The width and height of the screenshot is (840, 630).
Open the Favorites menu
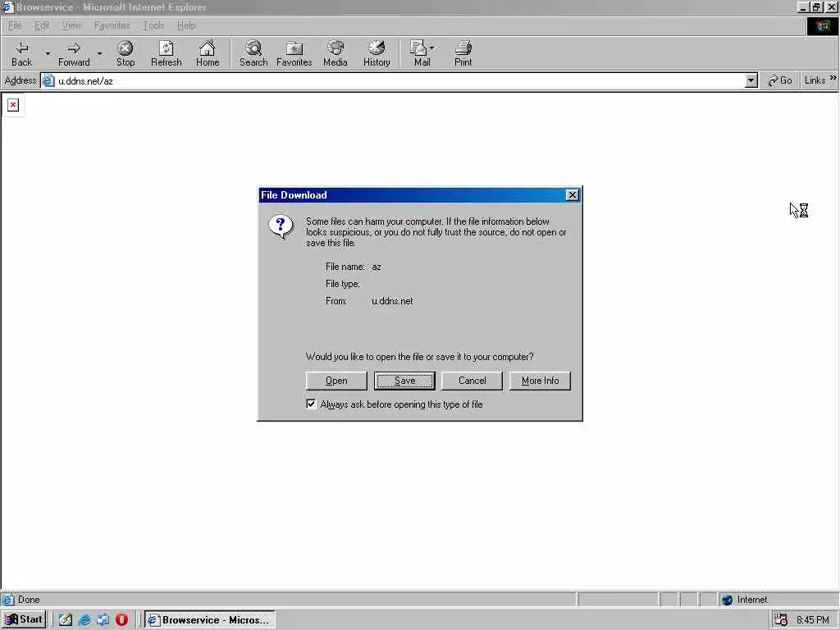click(x=112, y=25)
